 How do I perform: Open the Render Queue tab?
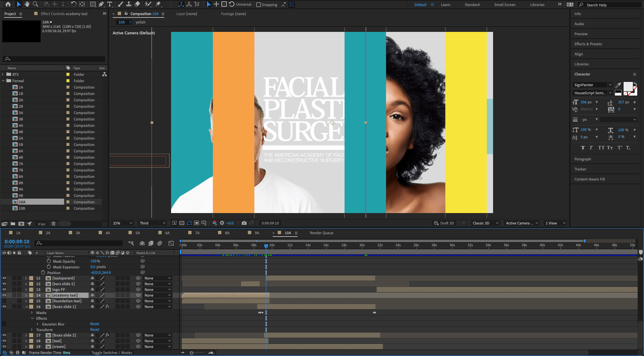point(321,233)
